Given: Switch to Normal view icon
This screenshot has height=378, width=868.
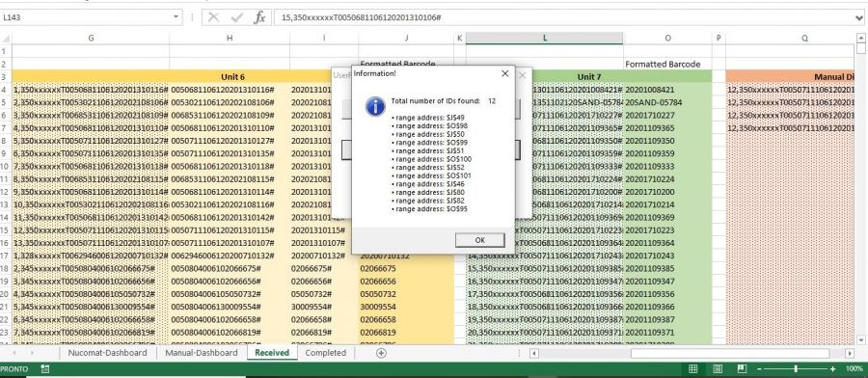Looking at the screenshot, I should click(692, 369).
